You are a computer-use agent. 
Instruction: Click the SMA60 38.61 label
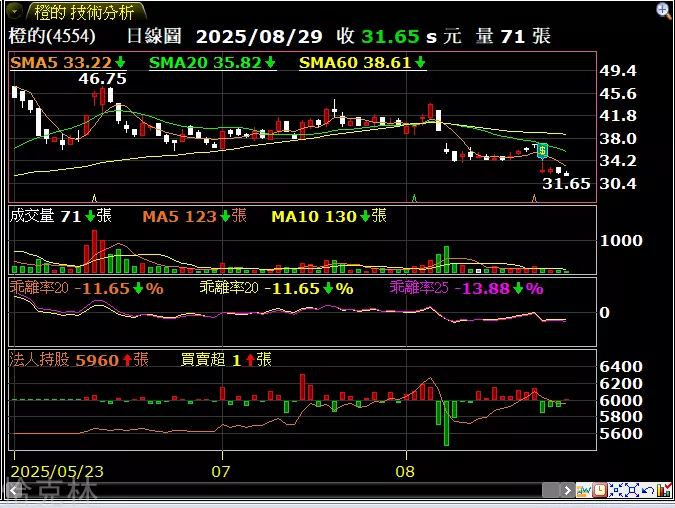(362, 63)
